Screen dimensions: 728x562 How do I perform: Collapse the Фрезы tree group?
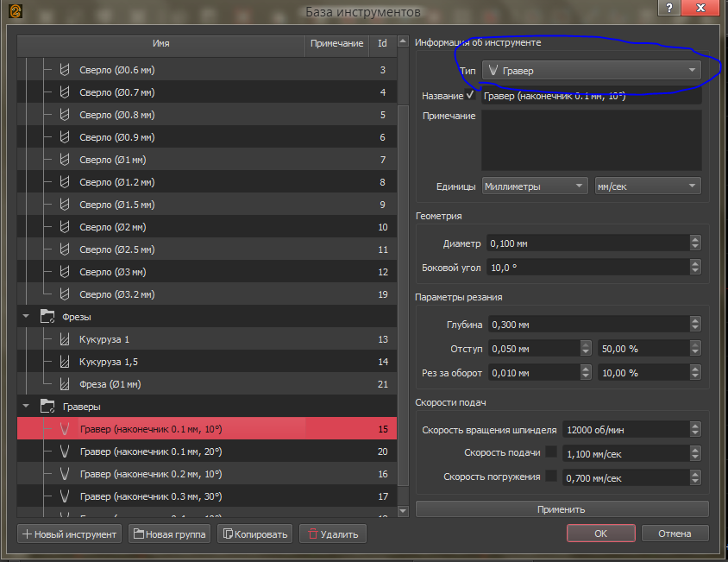pyautogui.click(x=26, y=316)
